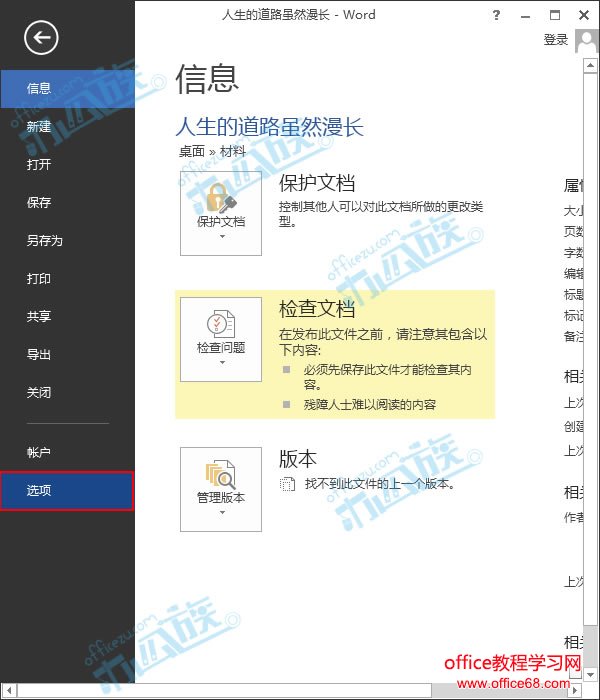
Task: Click the Help question mark icon
Action: coord(496,15)
